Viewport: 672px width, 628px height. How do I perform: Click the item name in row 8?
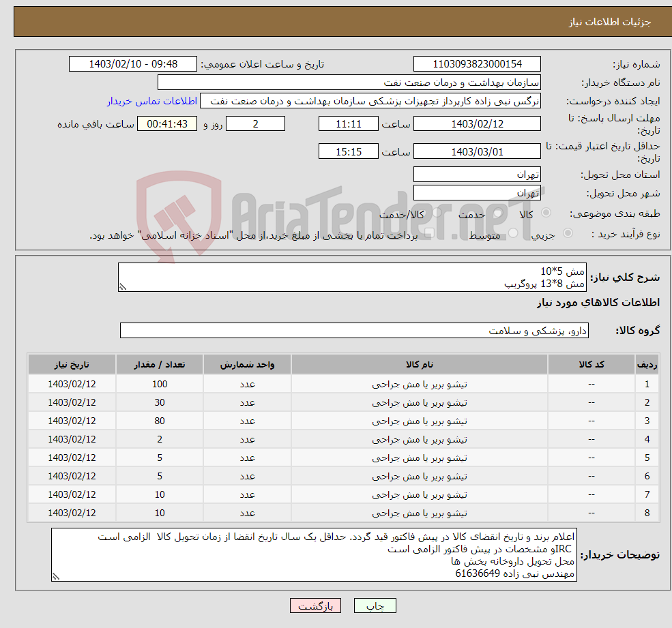point(420,513)
